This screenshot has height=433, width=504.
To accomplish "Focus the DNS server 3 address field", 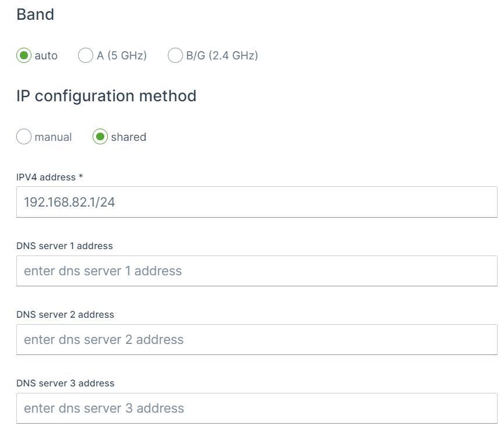I will coord(256,409).
